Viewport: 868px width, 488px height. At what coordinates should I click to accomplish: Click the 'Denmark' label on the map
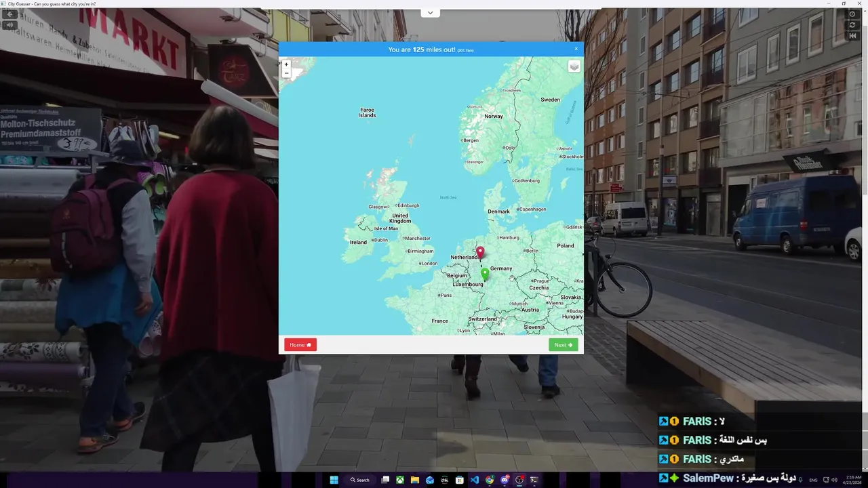coord(498,211)
